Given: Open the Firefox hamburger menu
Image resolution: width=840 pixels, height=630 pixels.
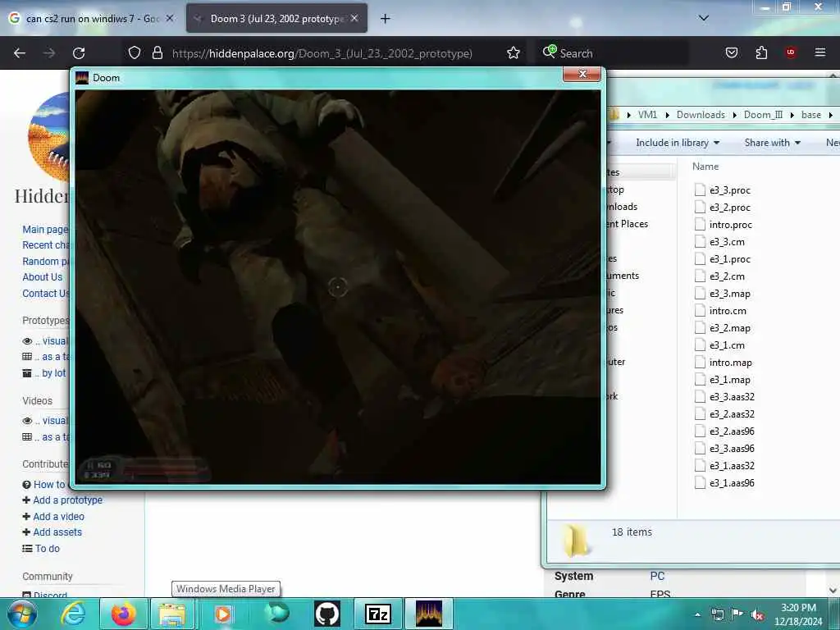Looking at the screenshot, I should (819, 52).
